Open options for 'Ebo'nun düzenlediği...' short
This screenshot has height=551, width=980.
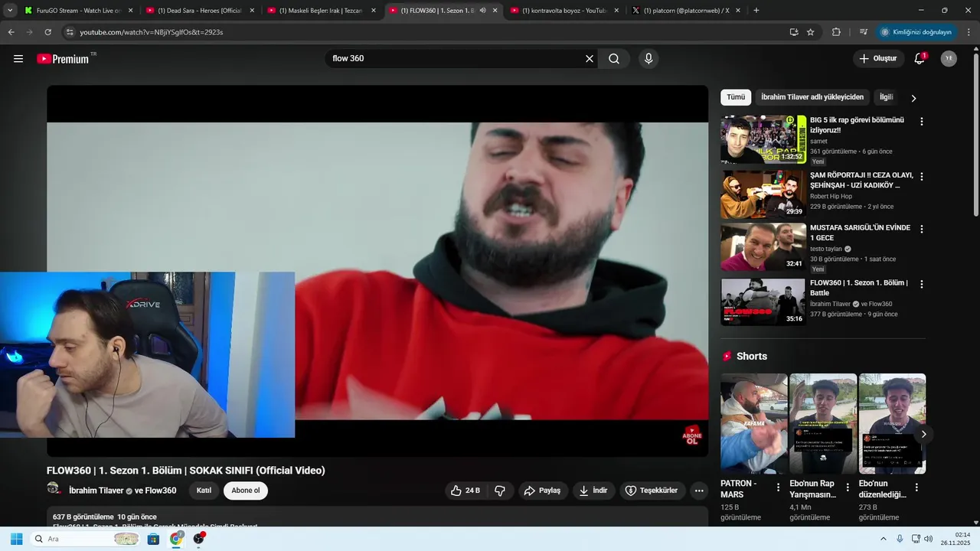[916, 487]
